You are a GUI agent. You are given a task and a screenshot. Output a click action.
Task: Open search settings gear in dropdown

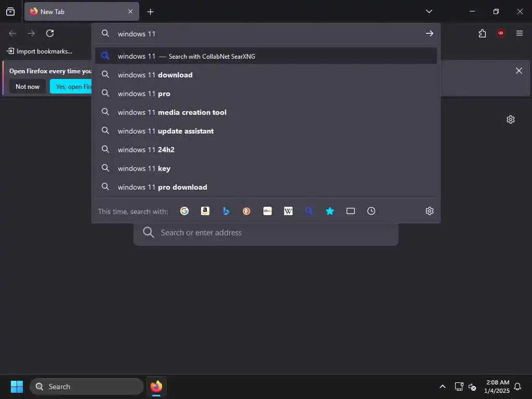click(x=430, y=211)
